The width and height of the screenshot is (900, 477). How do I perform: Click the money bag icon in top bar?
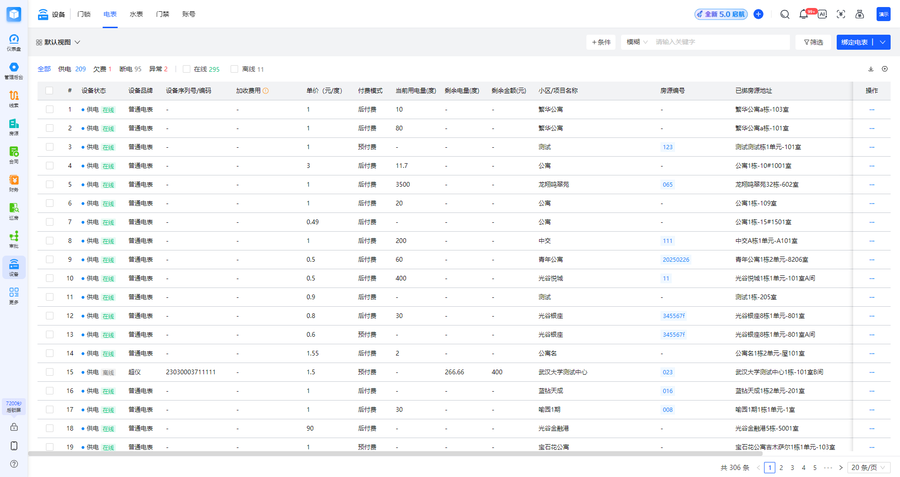pos(860,14)
